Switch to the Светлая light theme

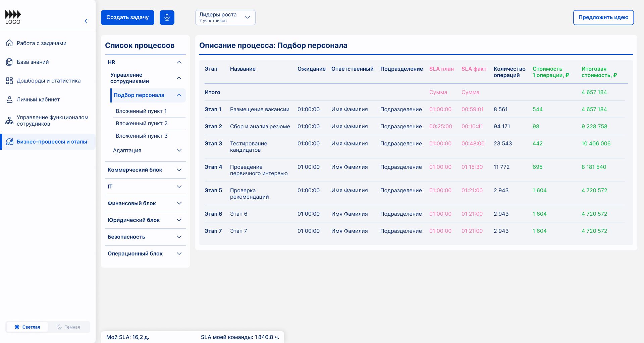27,327
